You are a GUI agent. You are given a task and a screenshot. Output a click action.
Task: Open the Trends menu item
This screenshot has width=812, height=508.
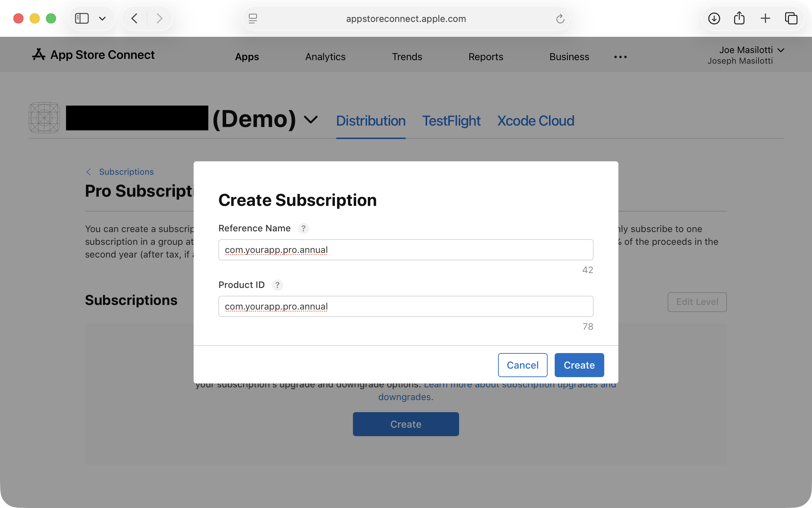pos(407,57)
